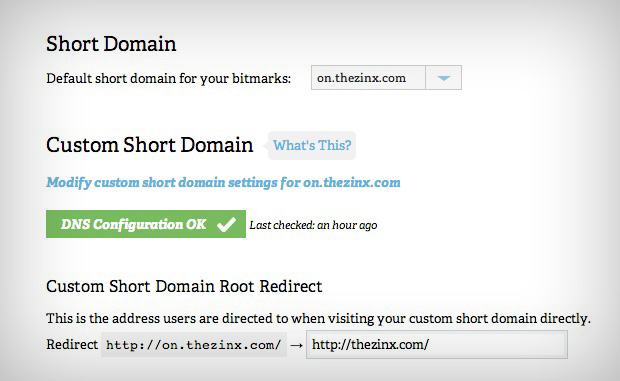This screenshot has width=620, height=381.
Task: Click the DNS Configuration OK status button
Action: pos(146,224)
